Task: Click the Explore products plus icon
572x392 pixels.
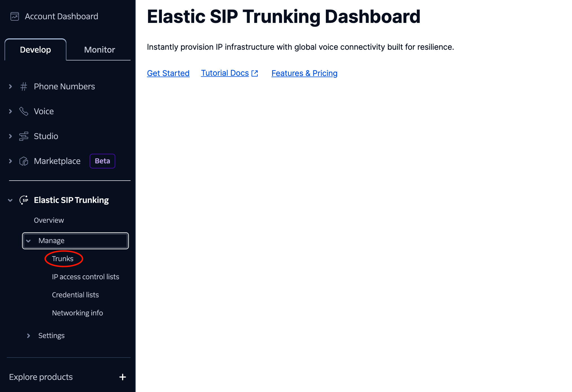Action: (123, 377)
